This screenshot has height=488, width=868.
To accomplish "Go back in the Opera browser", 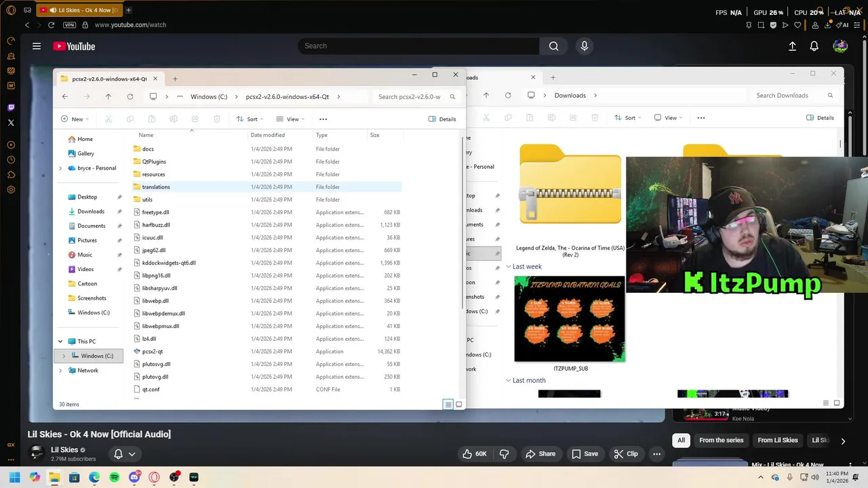I will pyautogui.click(x=27, y=25).
